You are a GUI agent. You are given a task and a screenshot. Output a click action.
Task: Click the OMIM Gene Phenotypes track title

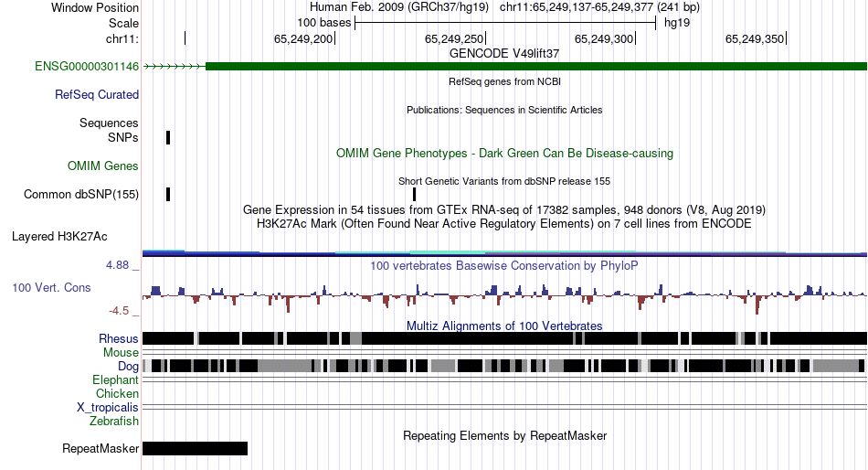coord(504,153)
